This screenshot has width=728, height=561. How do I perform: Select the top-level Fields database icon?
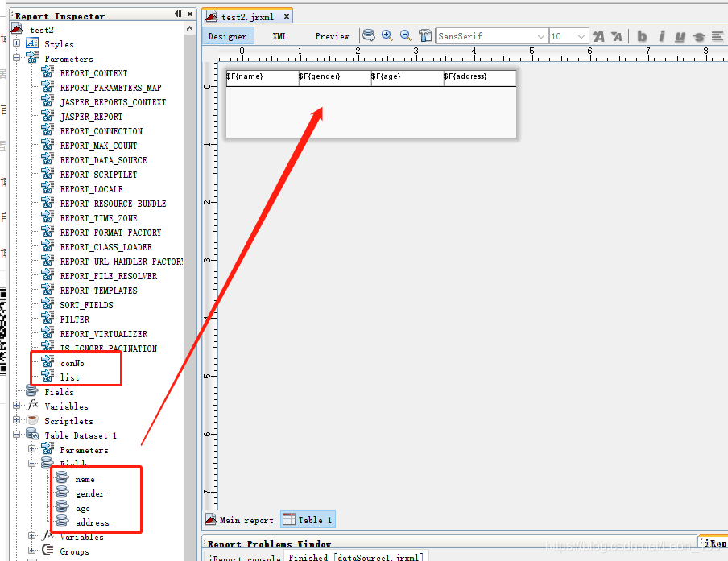[x=32, y=390]
